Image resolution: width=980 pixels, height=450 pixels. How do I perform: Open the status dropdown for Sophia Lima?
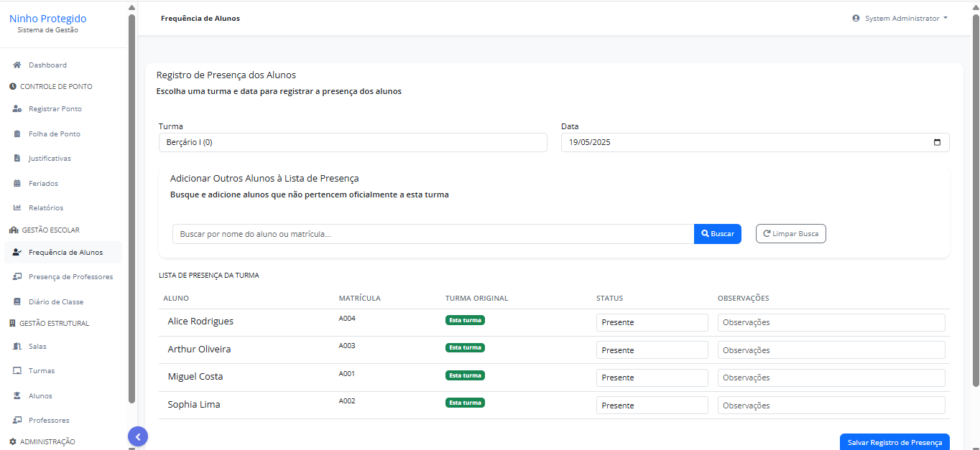tap(652, 406)
